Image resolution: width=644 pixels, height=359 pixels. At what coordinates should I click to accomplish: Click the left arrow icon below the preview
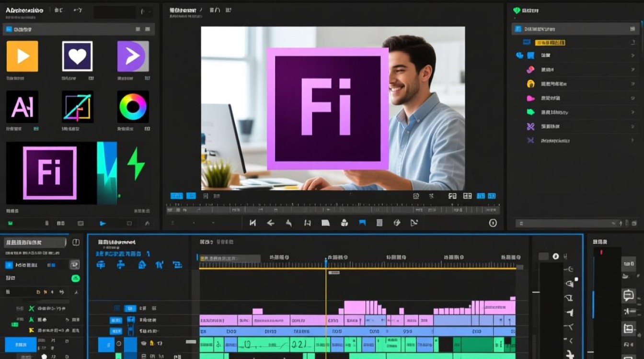[x=270, y=223]
